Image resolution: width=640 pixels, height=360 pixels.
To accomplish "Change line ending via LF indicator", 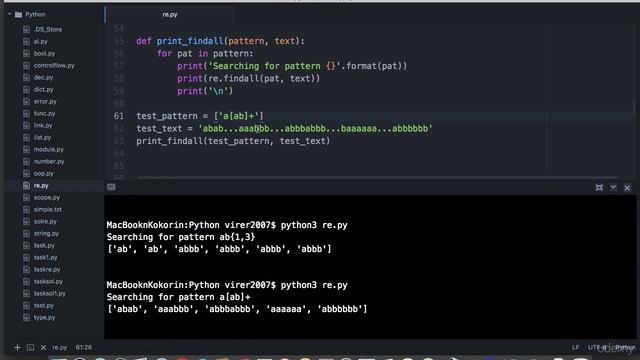I will 575,348.
